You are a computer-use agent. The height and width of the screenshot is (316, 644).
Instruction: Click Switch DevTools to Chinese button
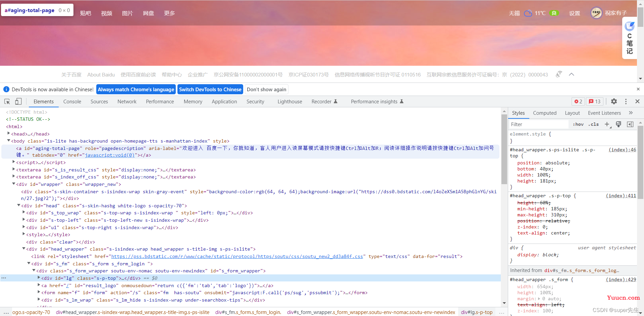coord(210,90)
